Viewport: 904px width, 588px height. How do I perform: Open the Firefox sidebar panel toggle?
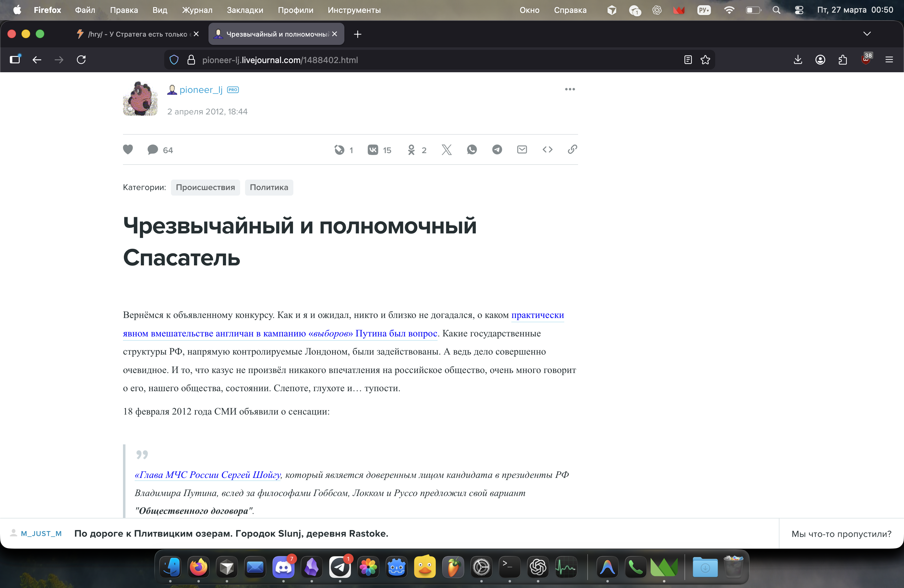[15, 60]
